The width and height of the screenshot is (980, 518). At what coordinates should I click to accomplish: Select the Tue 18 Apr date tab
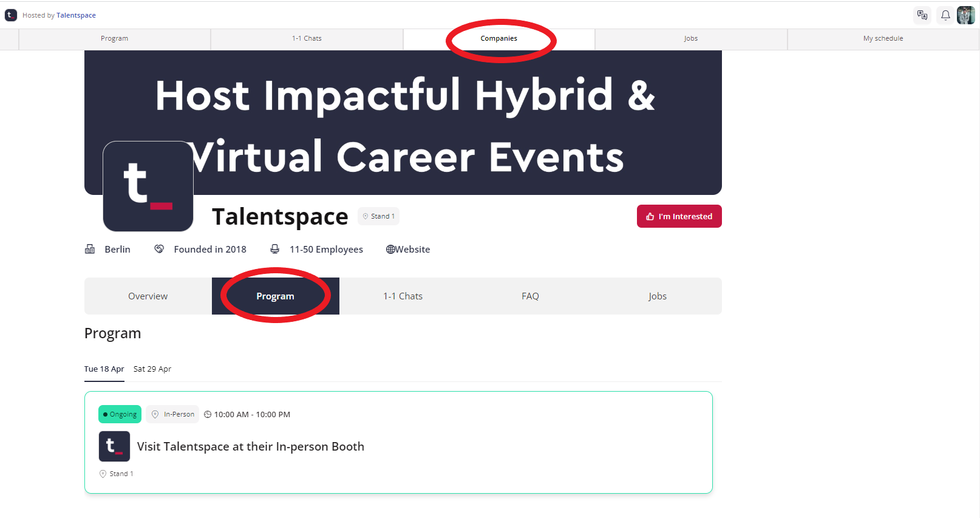[104, 369]
